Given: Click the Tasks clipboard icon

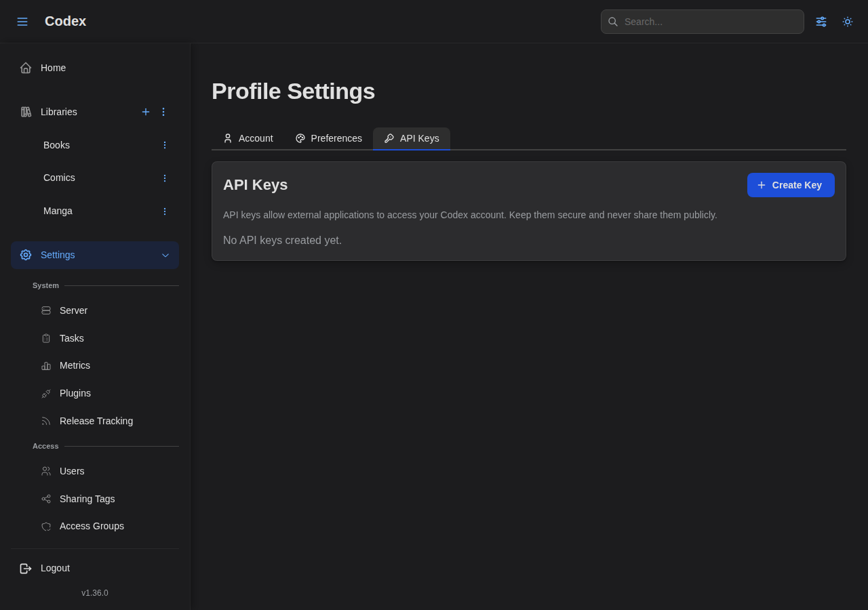Looking at the screenshot, I should pyautogui.click(x=46, y=338).
